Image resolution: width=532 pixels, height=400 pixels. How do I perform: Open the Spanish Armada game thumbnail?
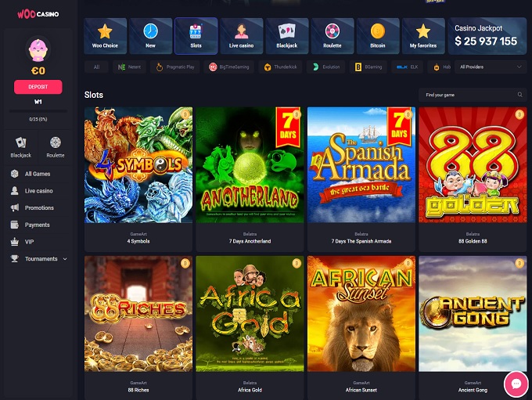click(x=361, y=165)
